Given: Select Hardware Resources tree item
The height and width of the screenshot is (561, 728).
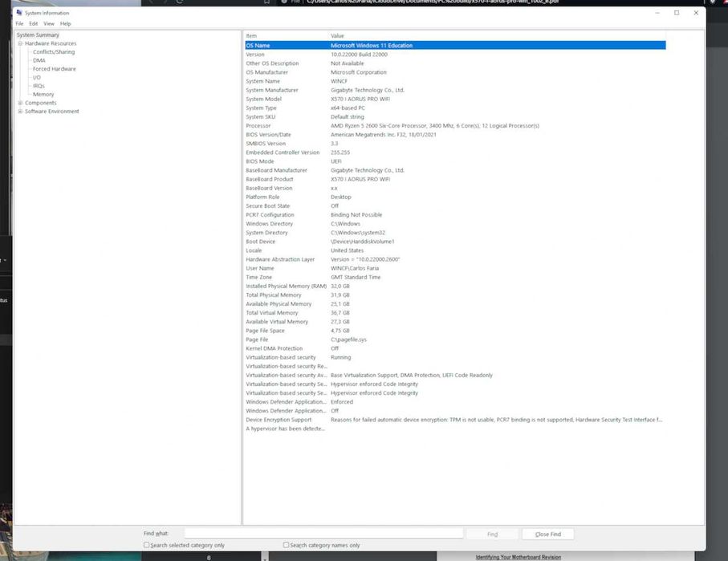Looking at the screenshot, I should [51, 43].
